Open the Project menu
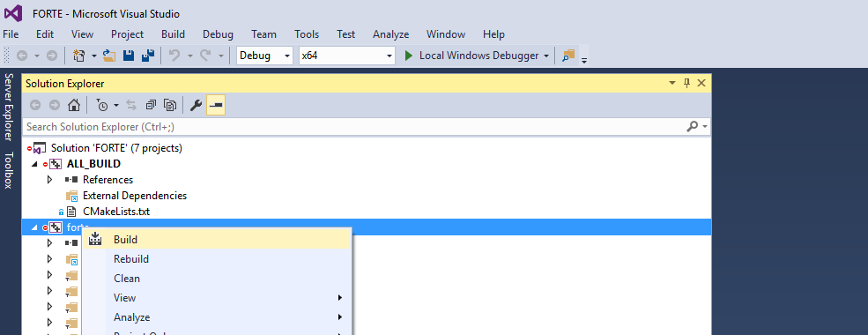Screen dimensions: 868x335 pyautogui.click(x=127, y=34)
